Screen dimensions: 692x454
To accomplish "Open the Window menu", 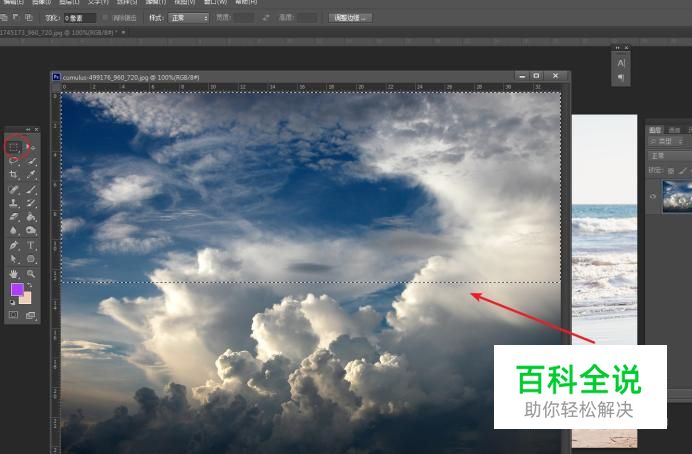I will coord(215,2).
